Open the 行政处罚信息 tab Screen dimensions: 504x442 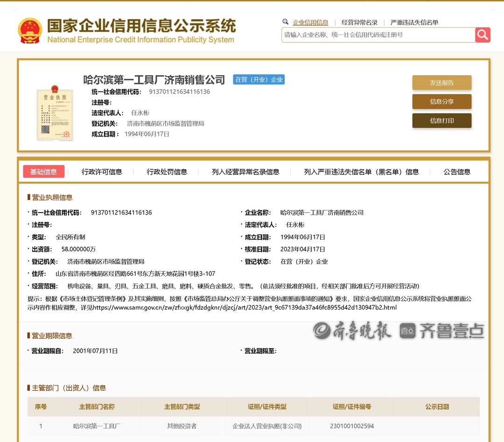pos(167,172)
